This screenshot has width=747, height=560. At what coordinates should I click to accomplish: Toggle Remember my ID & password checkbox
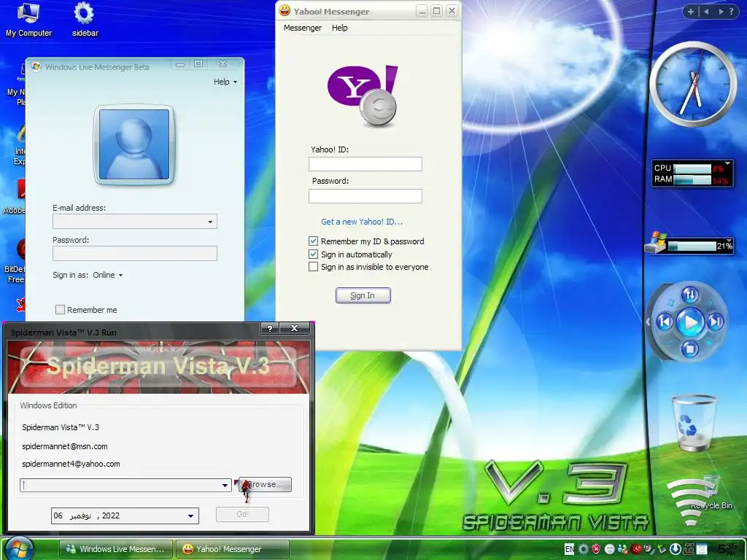click(x=313, y=241)
